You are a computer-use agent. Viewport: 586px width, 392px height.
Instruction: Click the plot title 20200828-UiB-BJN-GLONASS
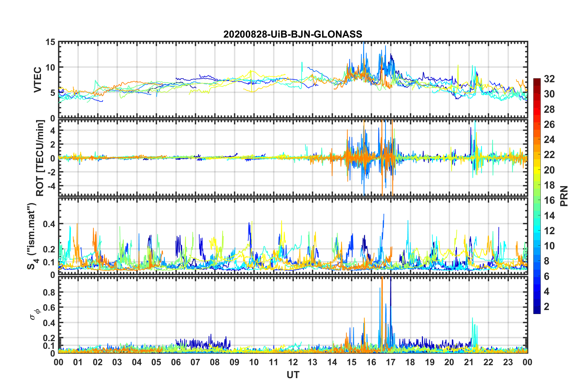[293, 34]
